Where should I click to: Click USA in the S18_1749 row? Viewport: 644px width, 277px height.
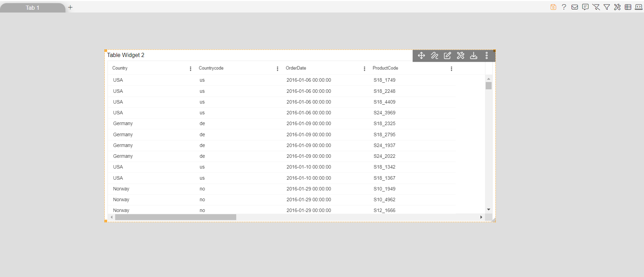tap(118, 80)
